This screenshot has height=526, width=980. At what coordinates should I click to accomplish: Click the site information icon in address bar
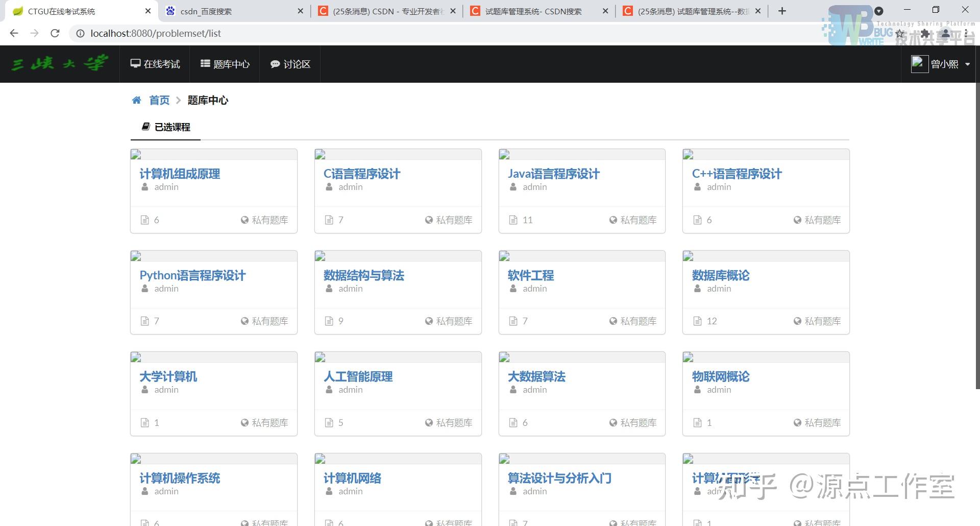(x=80, y=33)
